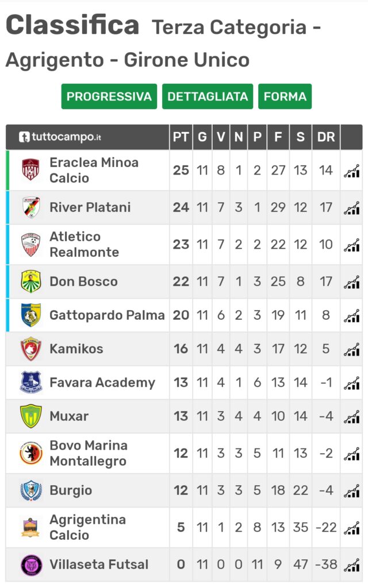368x588 pixels.
Task: Open the FORMA standings view
Action: (285, 96)
